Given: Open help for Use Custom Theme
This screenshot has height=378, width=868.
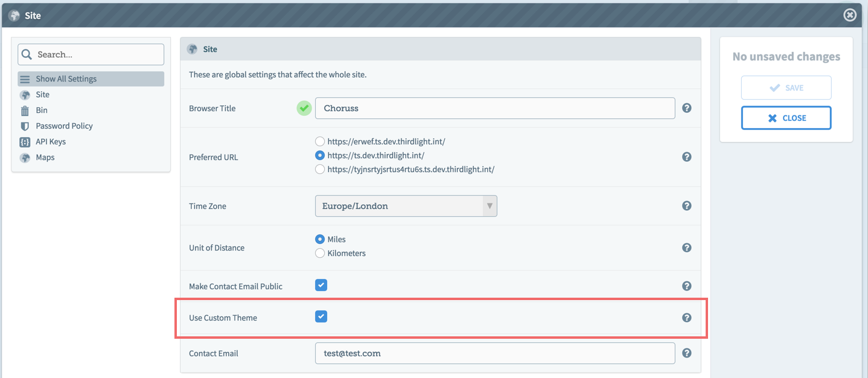Looking at the screenshot, I should pos(686,318).
